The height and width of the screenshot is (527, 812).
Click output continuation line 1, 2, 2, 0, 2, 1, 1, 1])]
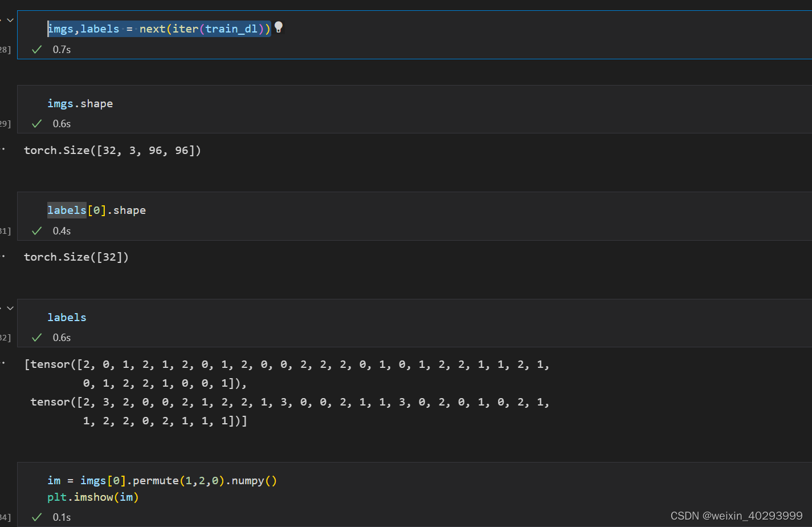(165, 420)
